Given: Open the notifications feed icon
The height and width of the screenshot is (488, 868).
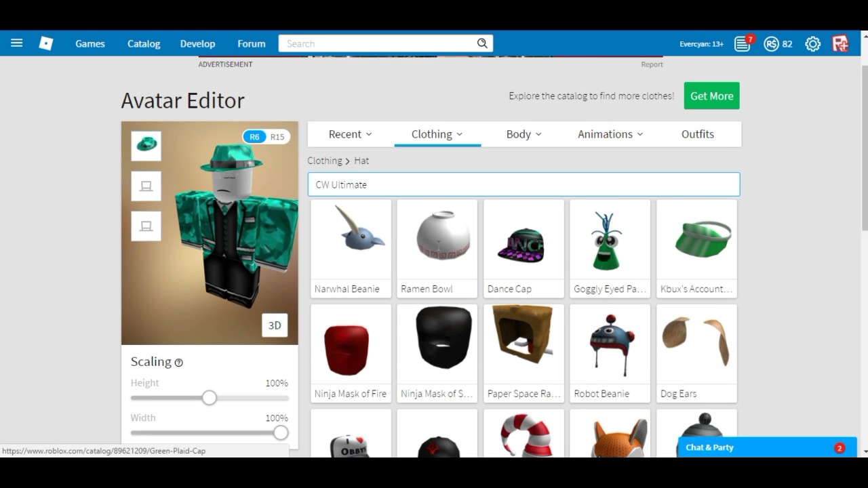Looking at the screenshot, I should coord(743,44).
